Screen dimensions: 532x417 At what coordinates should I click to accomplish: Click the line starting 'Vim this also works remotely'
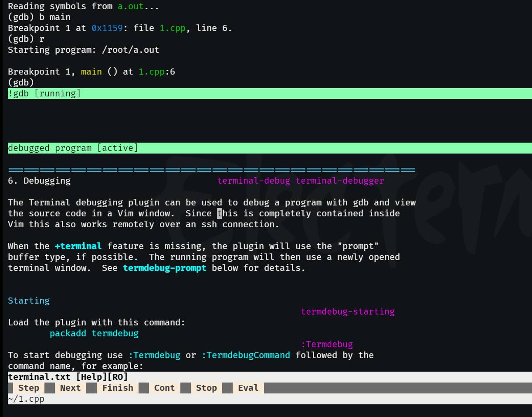[144, 224]
